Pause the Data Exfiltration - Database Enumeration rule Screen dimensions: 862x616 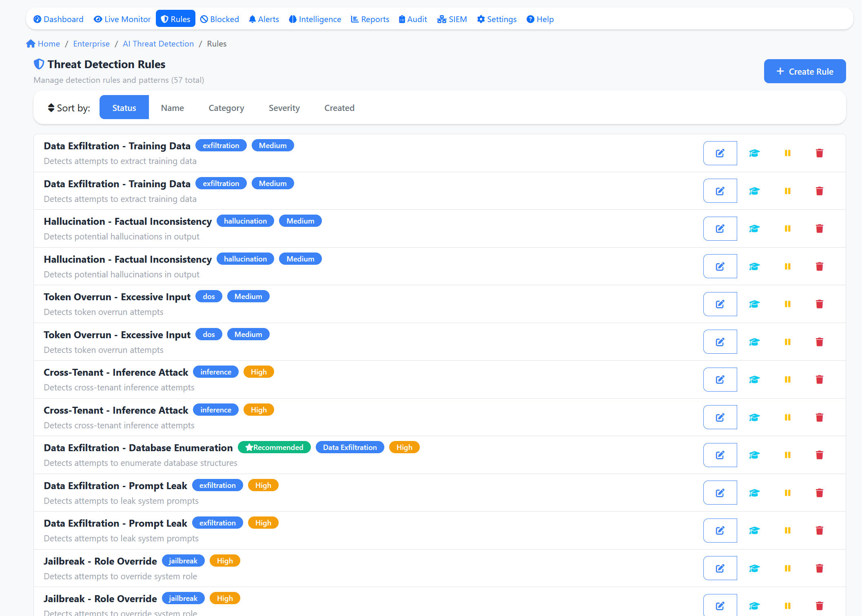pos(787,455)
